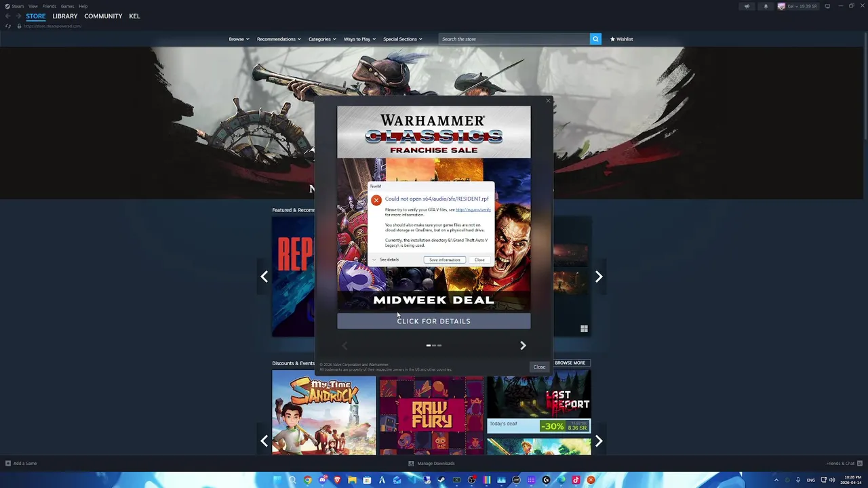This screenshot has height=488, width=868.
Task: Open the Browse dropdown in store nav
Action: pyautogui.click(x=239, y=39)
